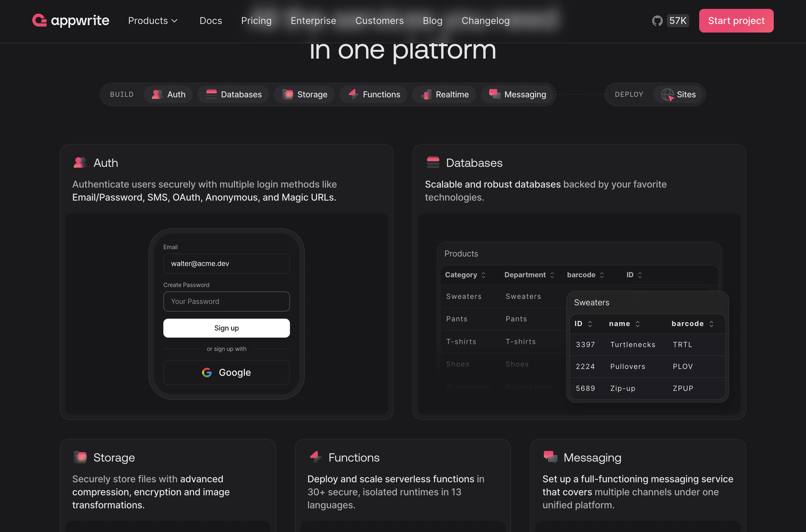
Task: Sign up with Google button
Action: 226,372
